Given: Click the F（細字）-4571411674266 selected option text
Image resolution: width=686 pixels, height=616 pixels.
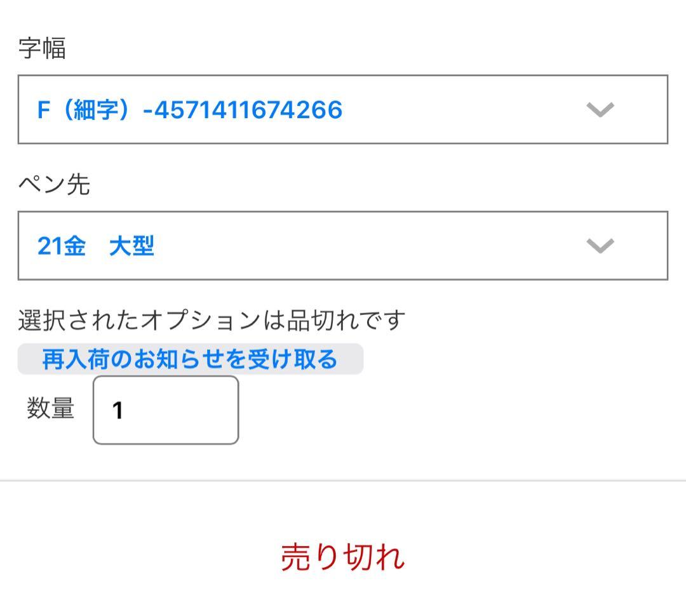Looking at the screenshot, I should pyautogui.click(x=190, y=110).
